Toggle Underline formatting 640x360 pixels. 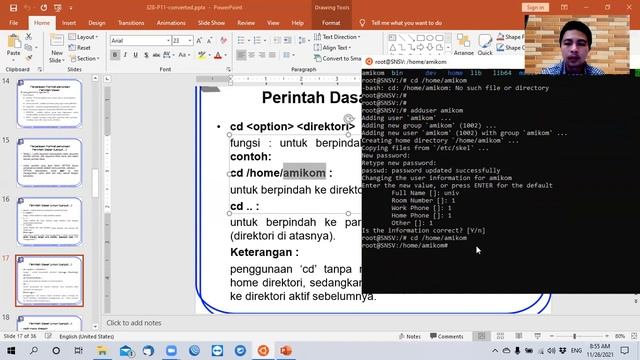point(136,55)
